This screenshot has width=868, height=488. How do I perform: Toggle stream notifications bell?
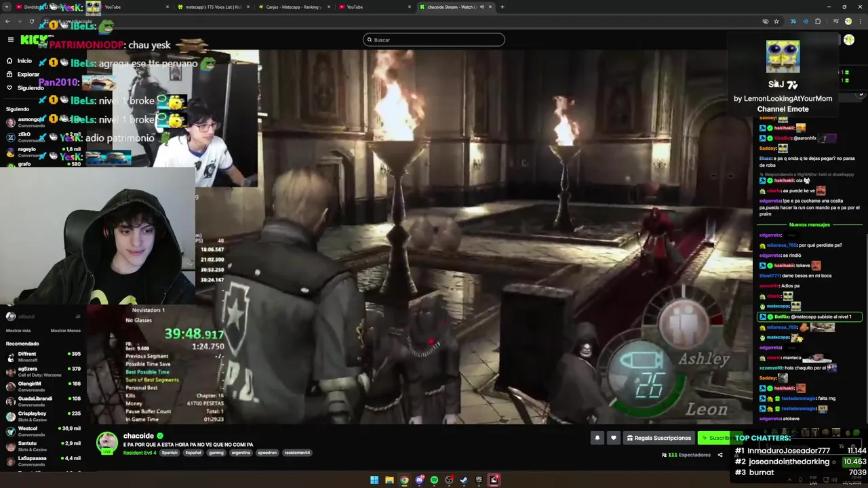[597, 438]
